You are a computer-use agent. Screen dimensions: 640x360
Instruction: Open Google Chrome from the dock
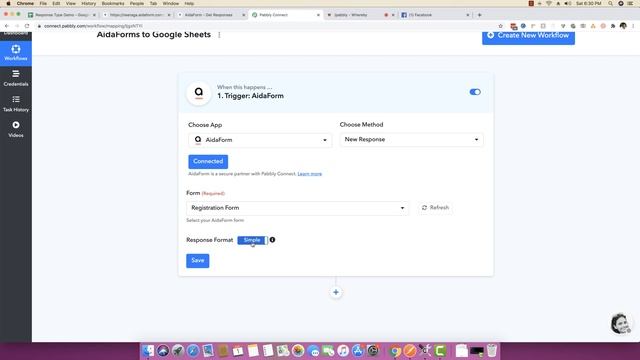pyautogui.click(x=395, y=350)
